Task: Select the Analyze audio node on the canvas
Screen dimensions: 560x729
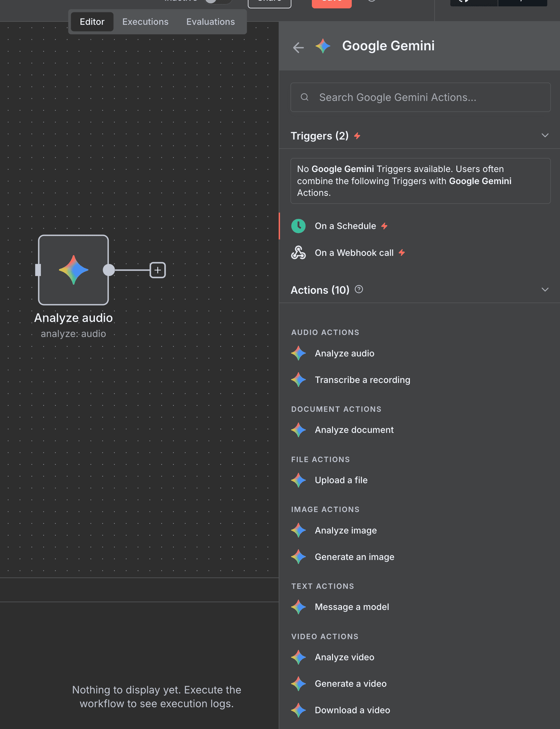Action: (73, 270)
